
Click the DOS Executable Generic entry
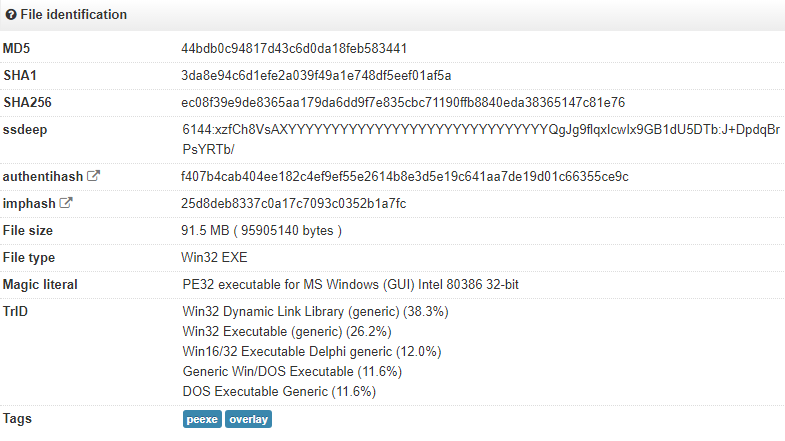[x=279, y=391]
